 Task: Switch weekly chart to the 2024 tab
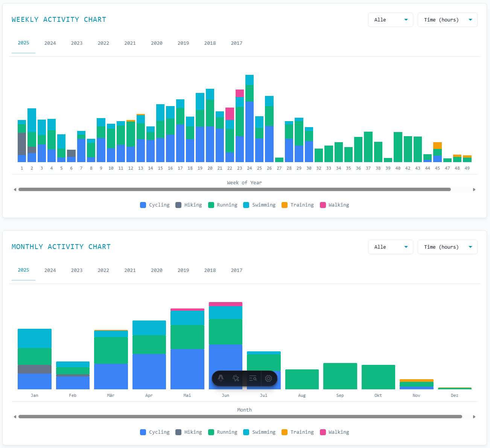[x=50, y=43]
